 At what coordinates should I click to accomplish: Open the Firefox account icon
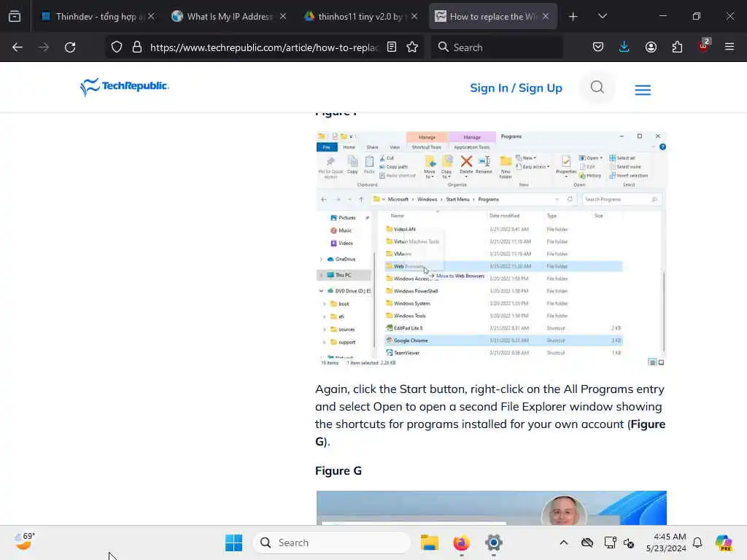pyautogui.click(x=651, y=47)
